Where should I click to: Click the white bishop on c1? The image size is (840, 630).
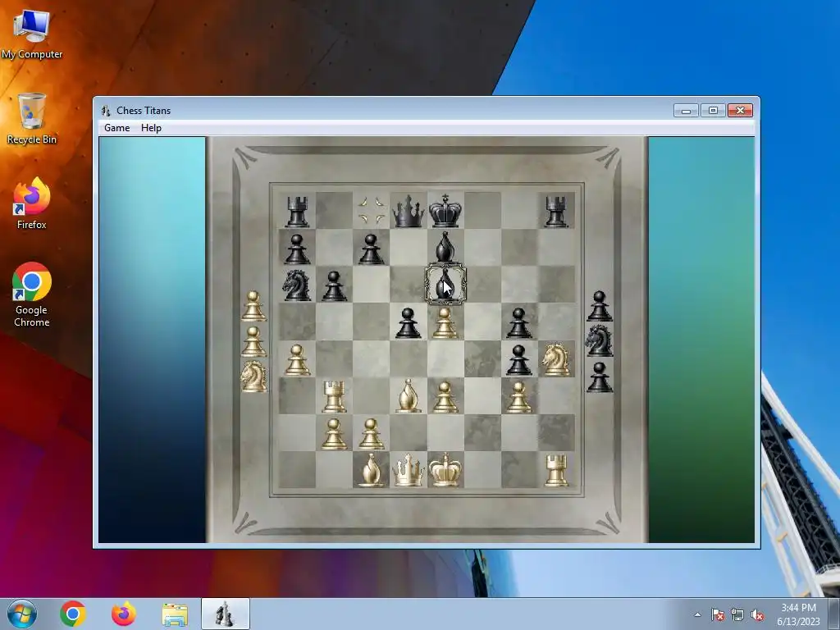(372, 470)
